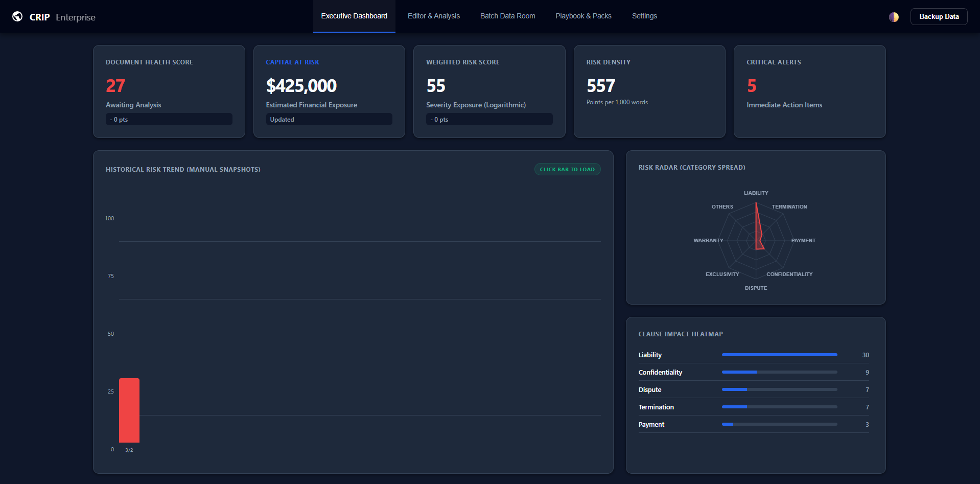
Task: Click the CRIP globe logo icon
Action: 18,16
